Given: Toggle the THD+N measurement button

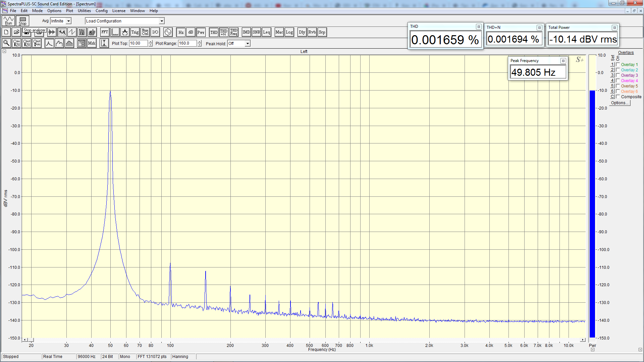Looking at the screenshot, I should click(224, 32).
